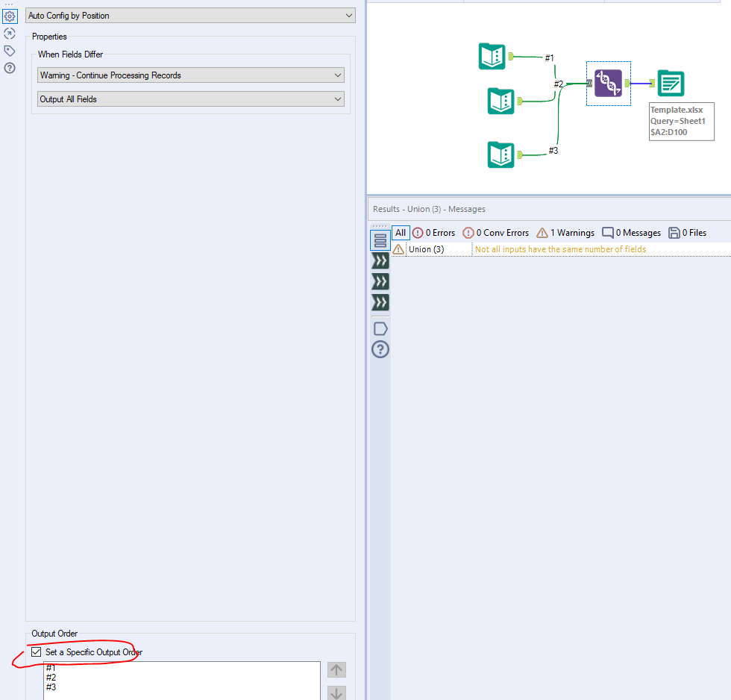Click the warning triangle beside Union (3)

coord(398,249)
